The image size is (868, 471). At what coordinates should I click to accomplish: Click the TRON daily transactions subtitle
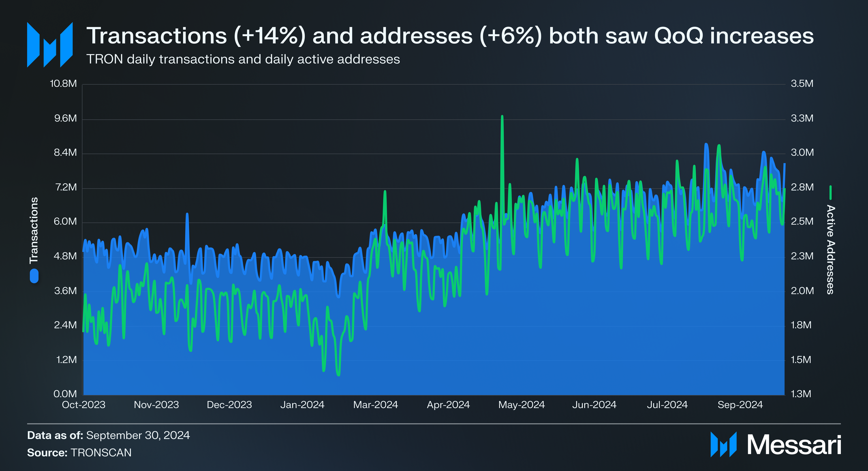point(243,60)
